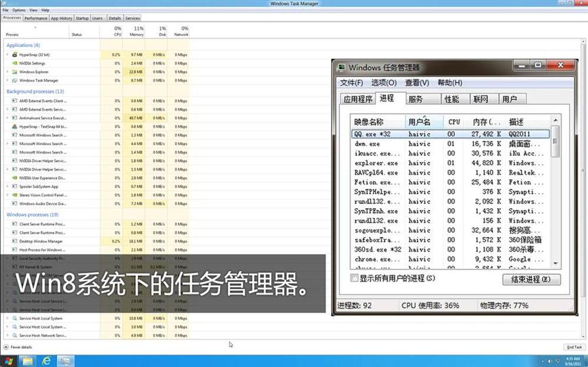The height and width of the screenshot is (367, 588).
Task: Select the 360sd.exe *32 process row
Action: pos(451,249)
